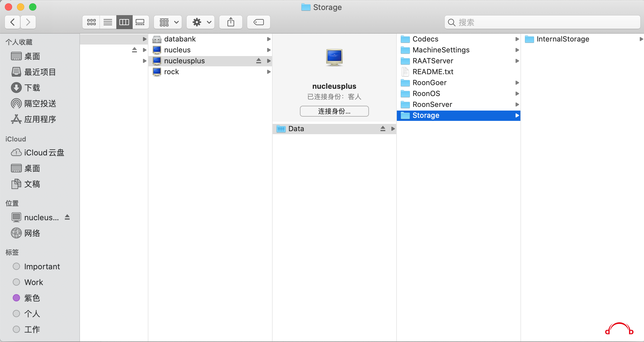Image resolution: width=644 pixels, height=342 pixels.
Task: Click the column view icon in toolbar
Action: [124, 22]
